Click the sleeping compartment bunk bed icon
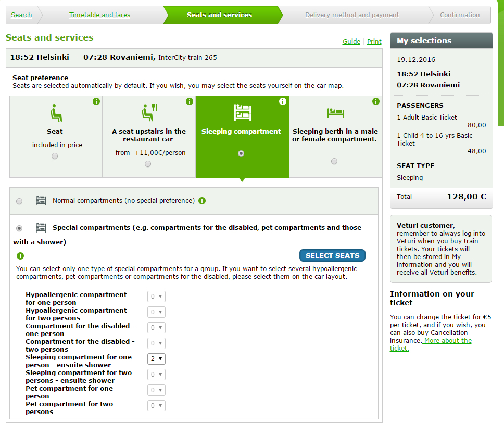Viewport: 504px width, 425px height. click(x=242, y=112)
